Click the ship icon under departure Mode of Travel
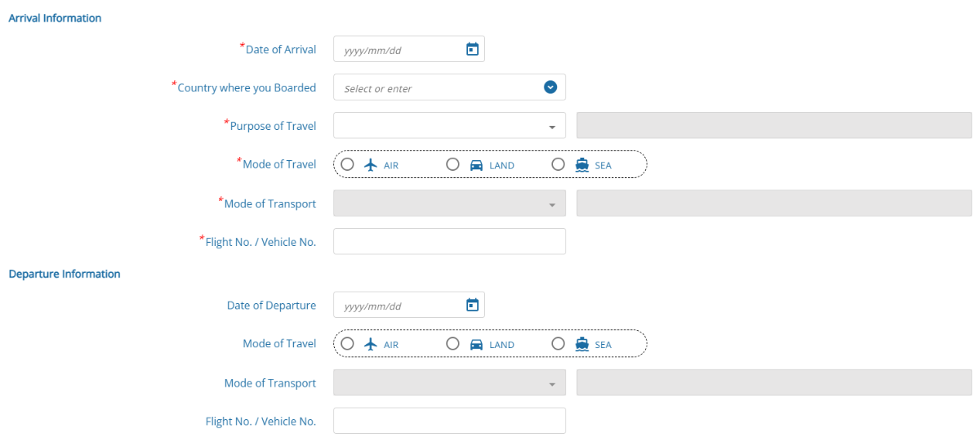This screenshot has height=447, width=980. [582, 344]
